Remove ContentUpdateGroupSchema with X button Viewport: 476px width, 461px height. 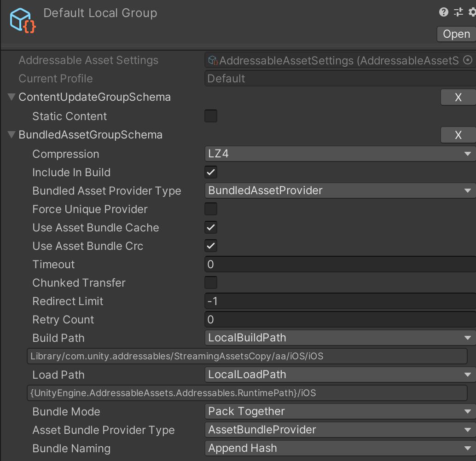[x=458, y=97]
